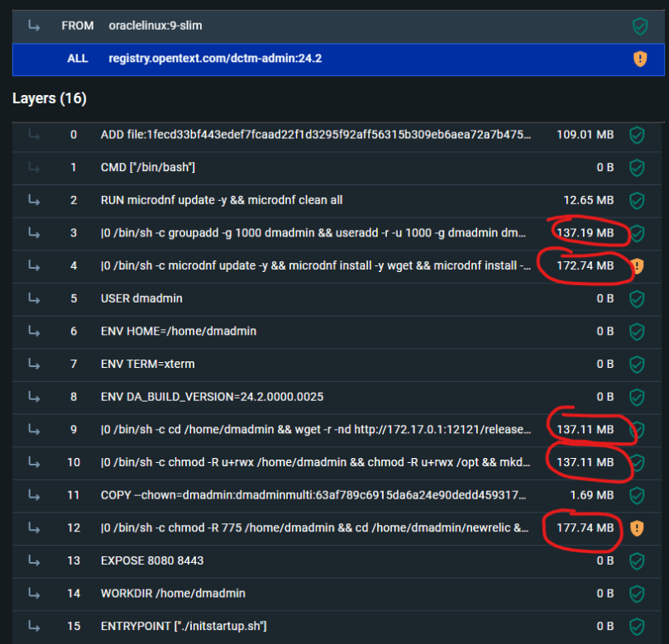669x644 pixels.
Task: Click the shield on ENV HOME layer
Action: pos(637,332)
